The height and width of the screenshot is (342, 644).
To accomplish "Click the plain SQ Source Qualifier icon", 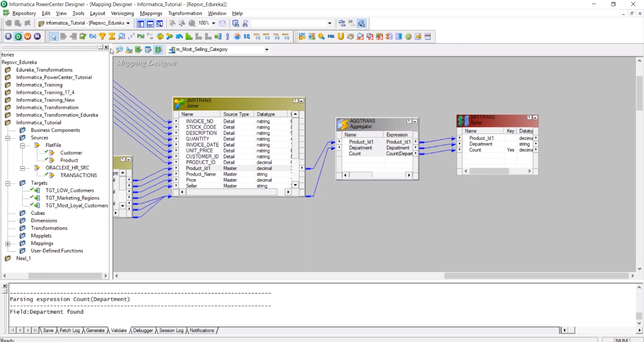I will (247, 36).
